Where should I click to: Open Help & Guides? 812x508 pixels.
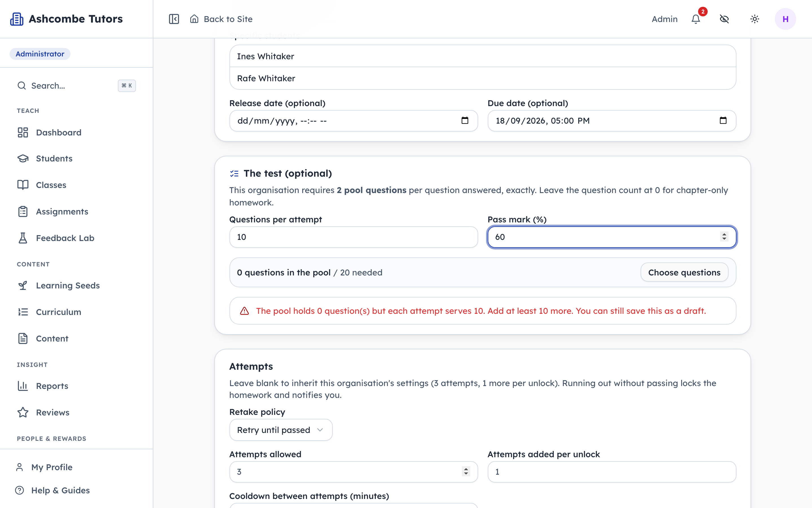point(60,490)
